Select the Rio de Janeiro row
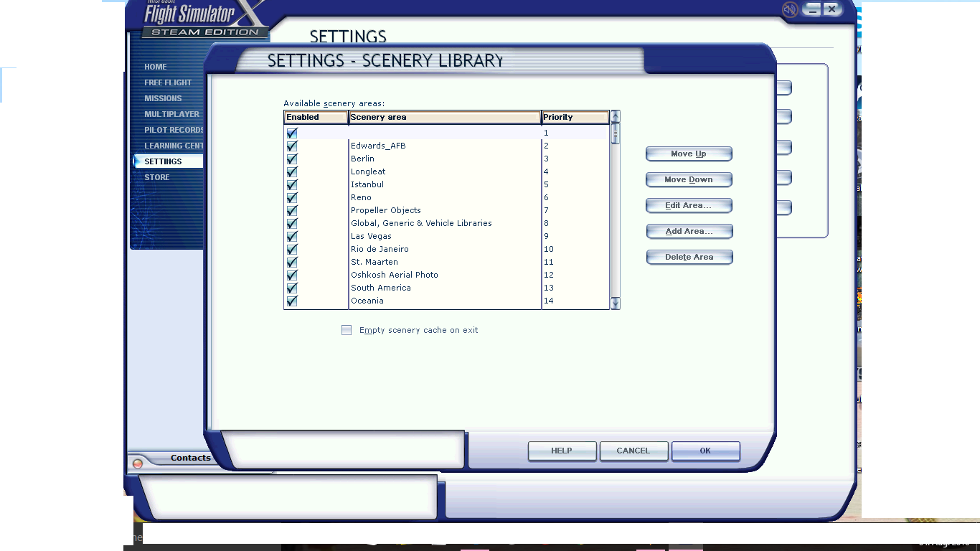Screen dimensions: 980x551 380,249
